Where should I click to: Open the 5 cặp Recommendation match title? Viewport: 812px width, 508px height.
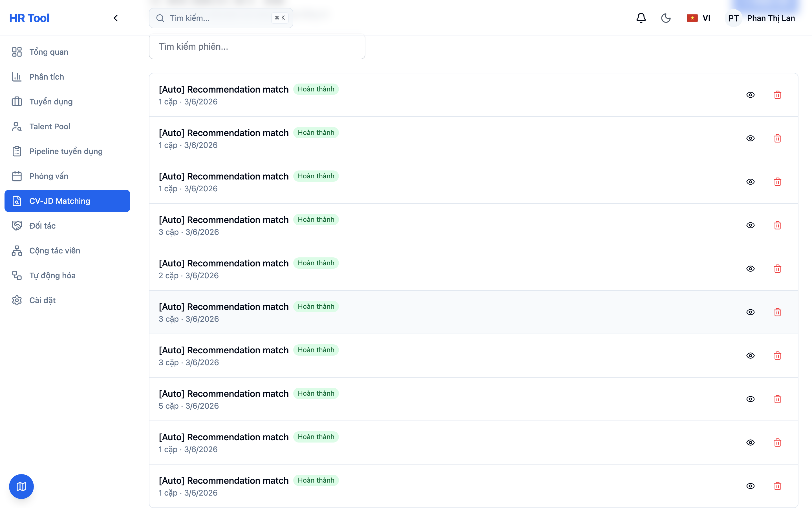(224, 393)
